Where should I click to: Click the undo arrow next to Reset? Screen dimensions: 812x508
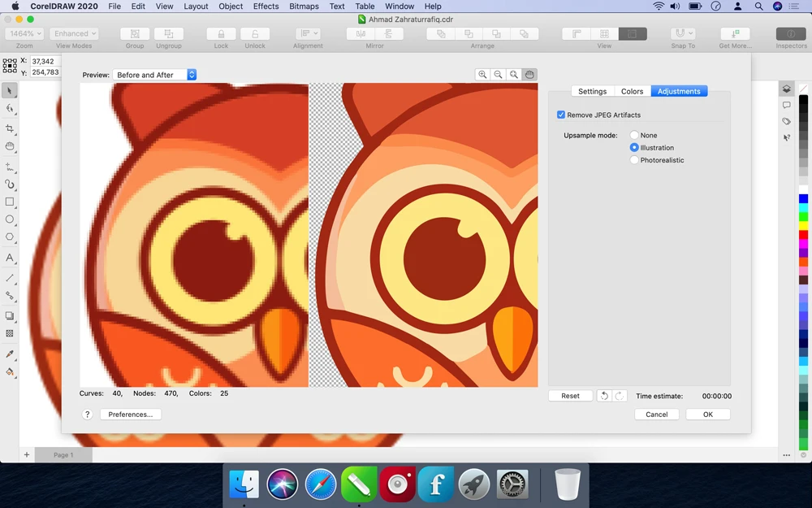(x=604, y=396)
